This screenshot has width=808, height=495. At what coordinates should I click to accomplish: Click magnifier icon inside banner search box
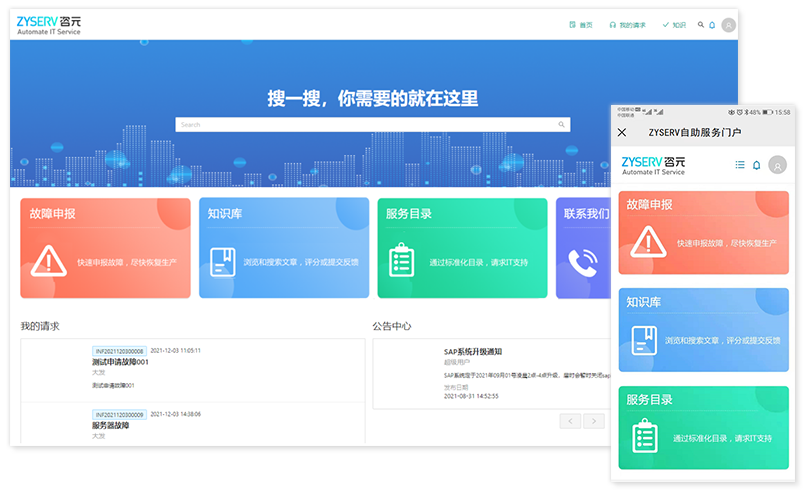pyautogui.click(x=561, y=125)
